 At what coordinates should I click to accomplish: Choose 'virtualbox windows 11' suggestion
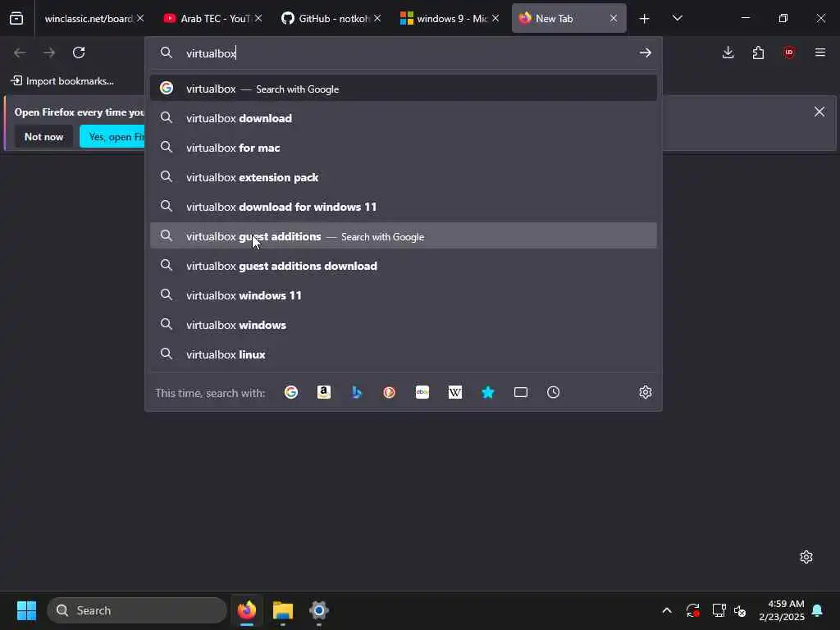point(404,294)
